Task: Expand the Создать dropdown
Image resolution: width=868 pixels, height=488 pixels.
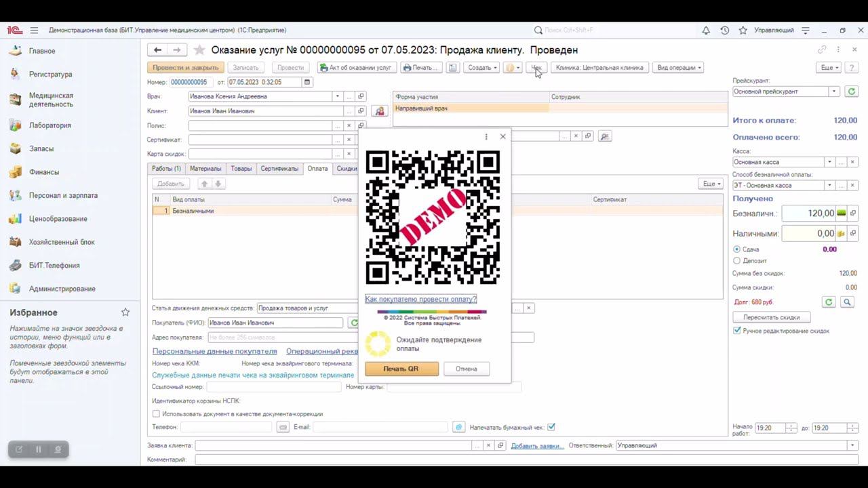Action: pyautogui.click(x=481, y=68)
